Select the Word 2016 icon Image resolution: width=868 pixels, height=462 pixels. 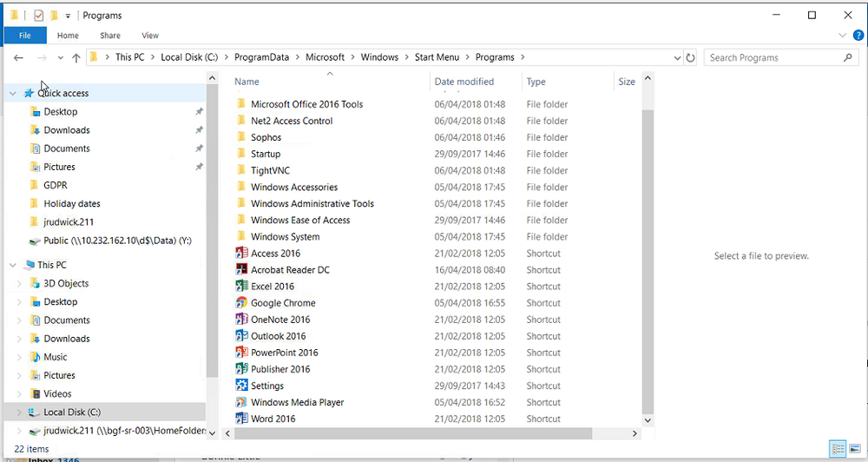click(241, 419)
